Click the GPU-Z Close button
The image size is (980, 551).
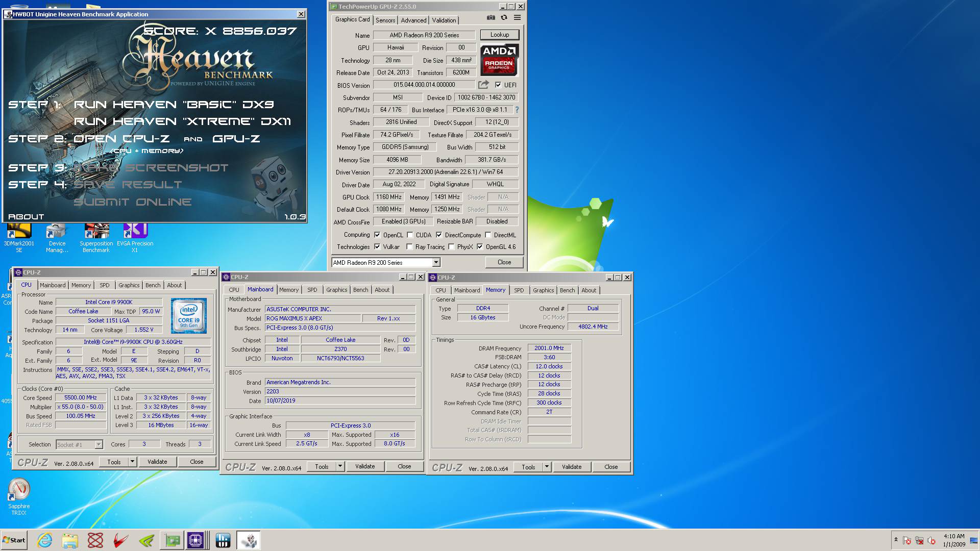tap(504, 262)
